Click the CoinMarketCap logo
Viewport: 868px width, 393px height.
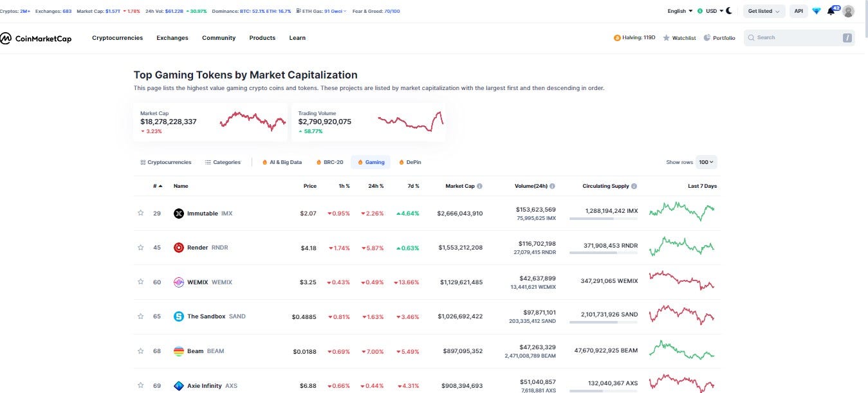(x=36, y=38)
